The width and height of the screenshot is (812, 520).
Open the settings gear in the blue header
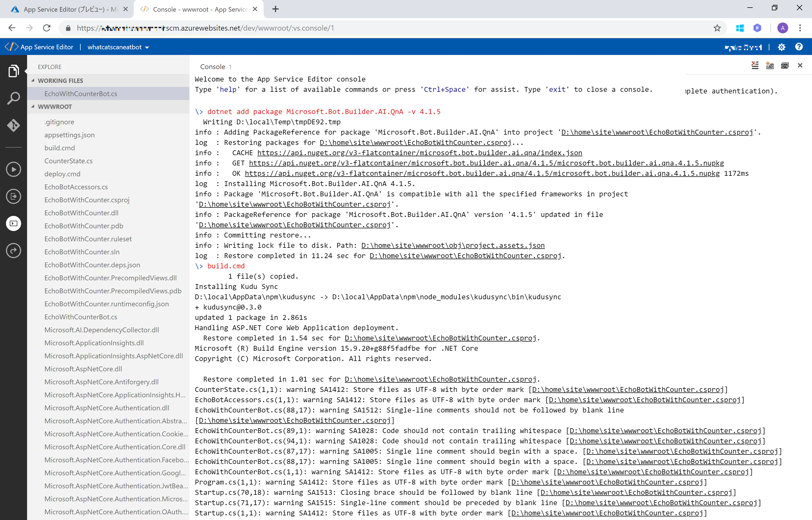click(781, 47)
